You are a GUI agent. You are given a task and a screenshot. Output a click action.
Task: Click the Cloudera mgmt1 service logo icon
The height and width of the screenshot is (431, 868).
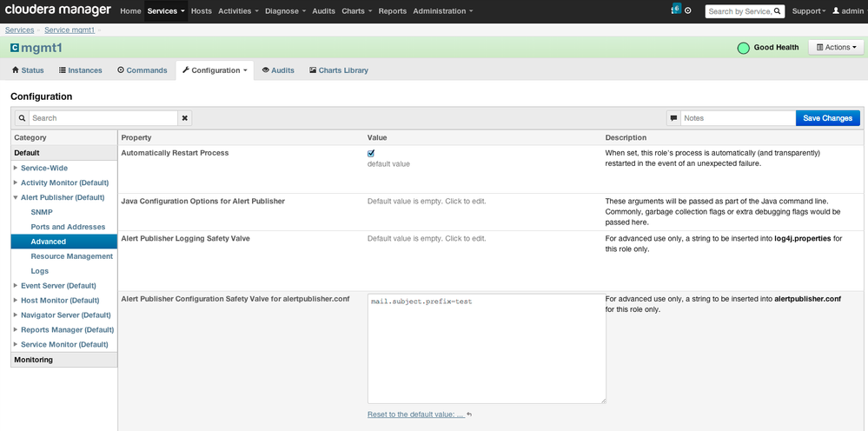(15, 48)
